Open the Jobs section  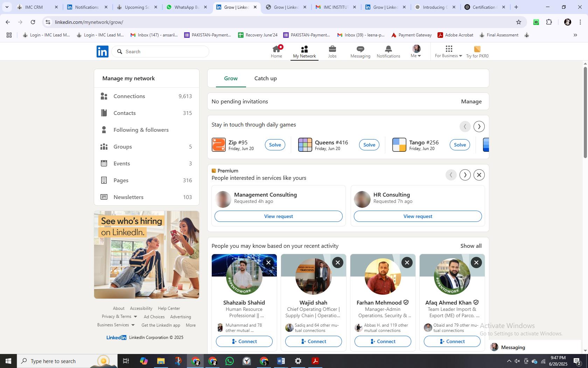click(x=332, y=52)
